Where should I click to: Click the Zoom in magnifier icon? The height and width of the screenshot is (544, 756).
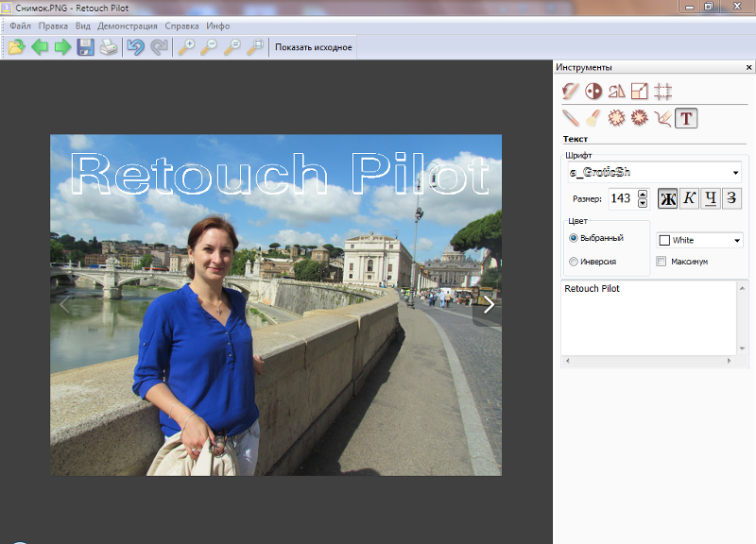coord(186,47)
